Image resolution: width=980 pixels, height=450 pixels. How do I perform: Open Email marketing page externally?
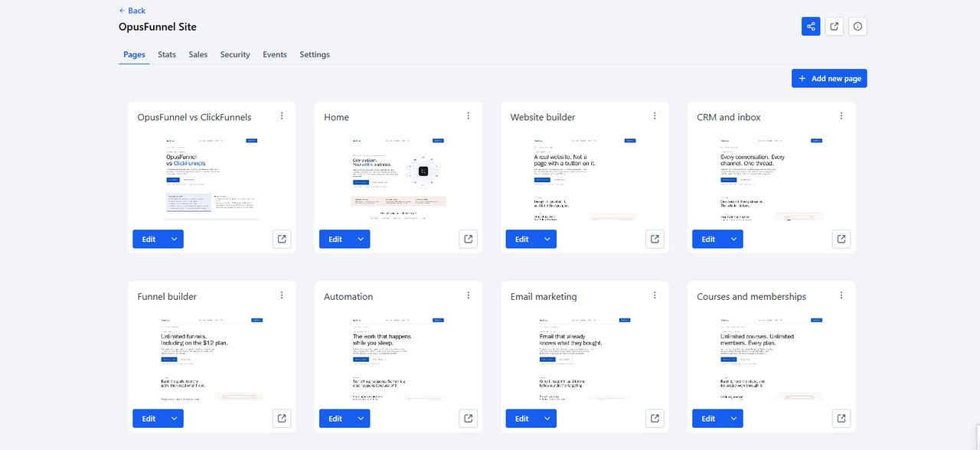click(x=655, y=418)
